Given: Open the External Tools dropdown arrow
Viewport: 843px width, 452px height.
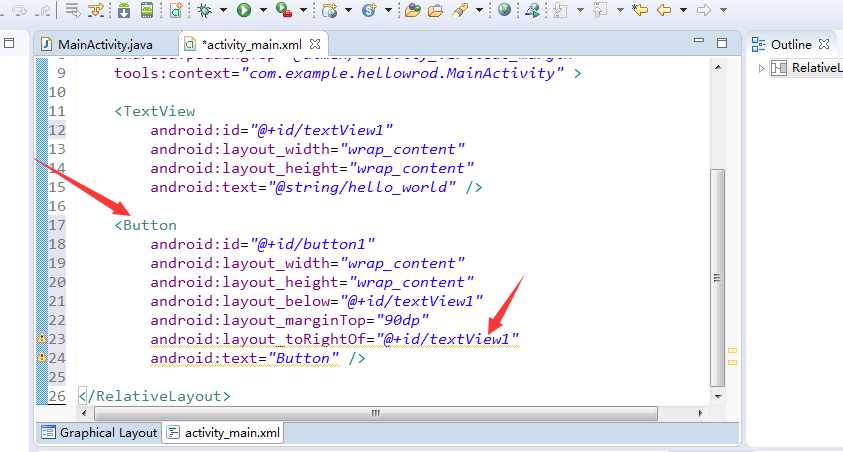Looking at the screenshot, I should (x=303, y=10).
